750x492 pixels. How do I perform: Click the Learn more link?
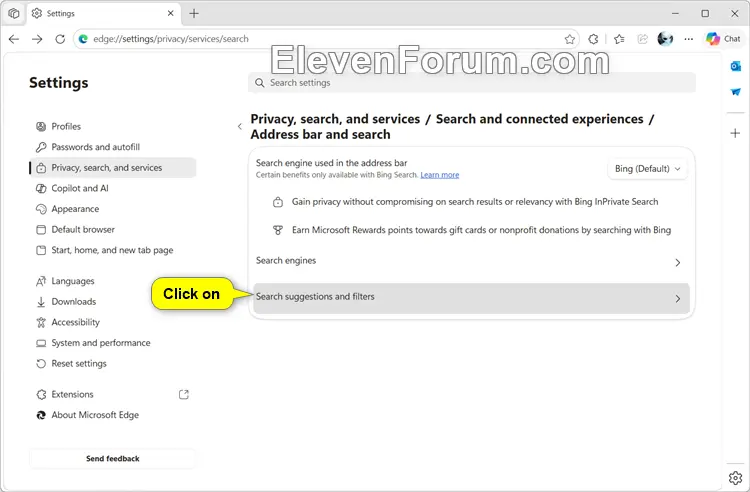coord(440,175)
